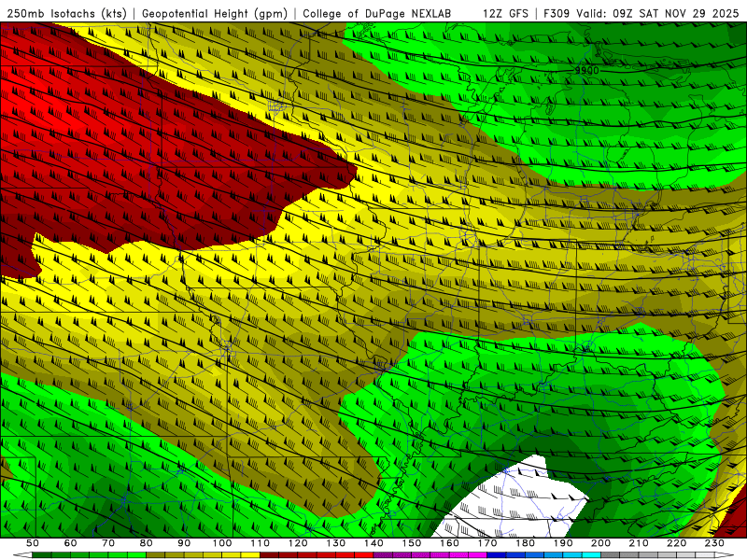
Task: Click the 'College of DuPage NEXLAB' header text
Action: tap(377, 14)
